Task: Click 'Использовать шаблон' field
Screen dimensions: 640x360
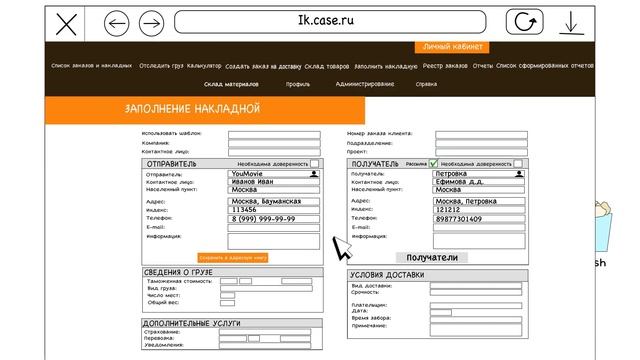Action: 274,135
